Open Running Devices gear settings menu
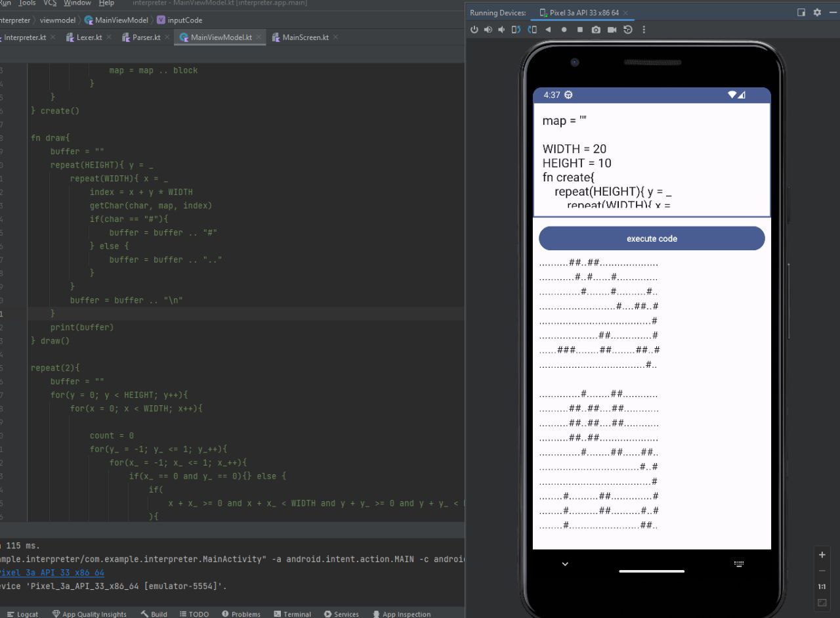Screen dimensions: 840x618 point(817,12)
